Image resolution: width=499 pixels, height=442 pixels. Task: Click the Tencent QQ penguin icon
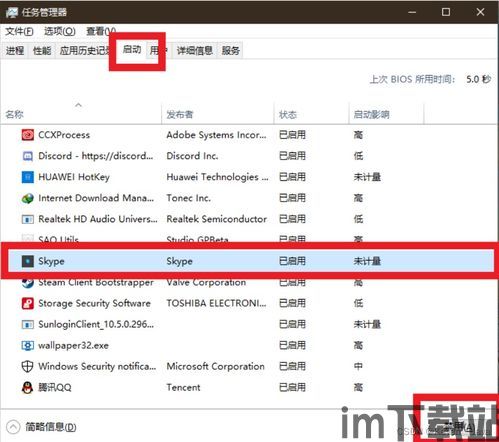coord(27,387)
